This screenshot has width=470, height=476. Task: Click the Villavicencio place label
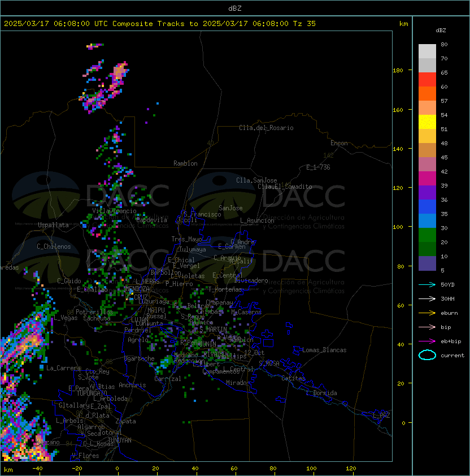pyautogui.click(x=114, y=211)
